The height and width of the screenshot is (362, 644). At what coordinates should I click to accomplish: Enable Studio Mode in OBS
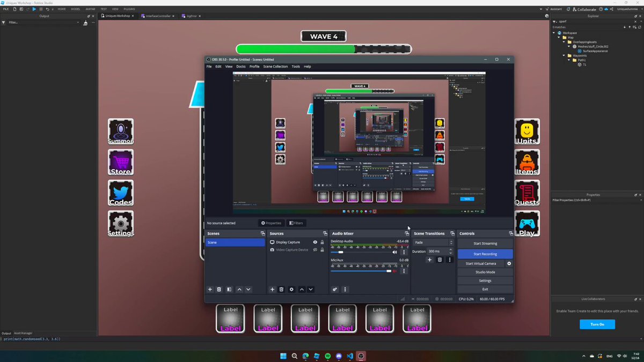[x=485, y=272]
